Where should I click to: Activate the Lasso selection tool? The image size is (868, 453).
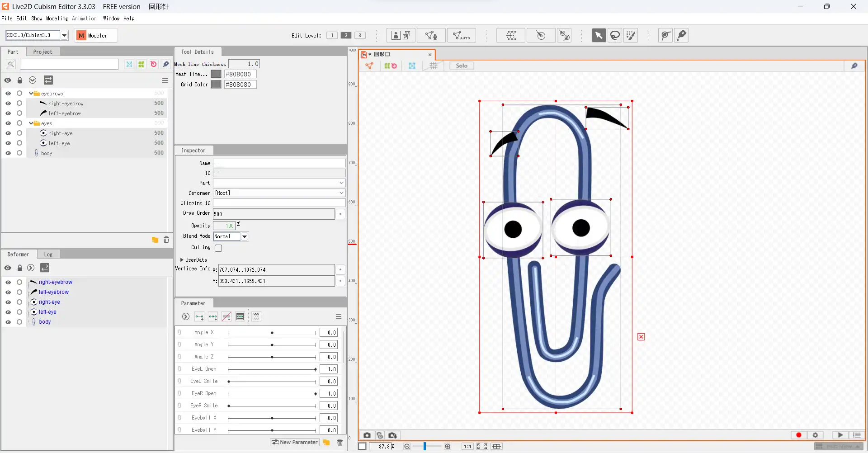pyautogui.click(x=615, y=35)
